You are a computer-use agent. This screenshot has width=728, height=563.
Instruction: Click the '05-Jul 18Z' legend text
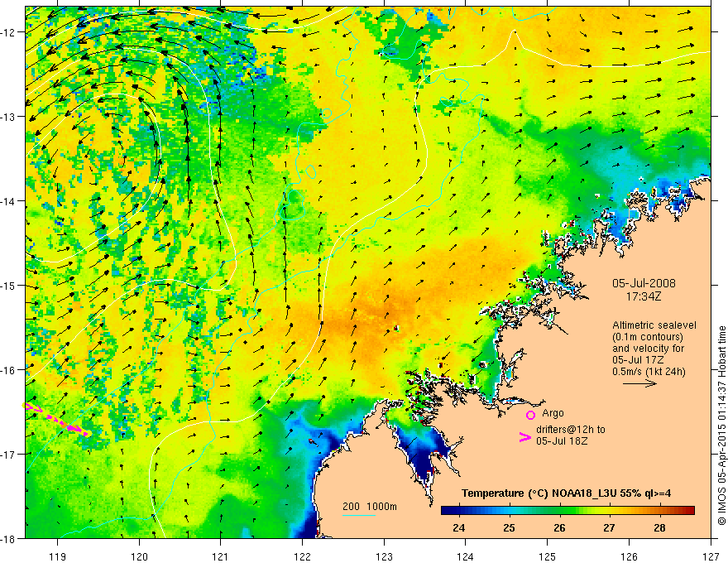pyautogui.click(x=562, y=440)
